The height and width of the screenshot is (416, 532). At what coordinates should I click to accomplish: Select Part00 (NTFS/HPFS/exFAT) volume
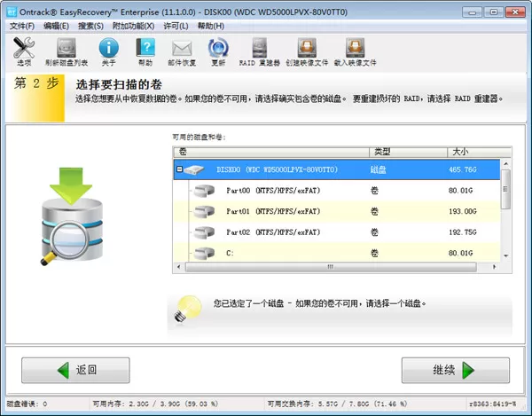(337, 191)
